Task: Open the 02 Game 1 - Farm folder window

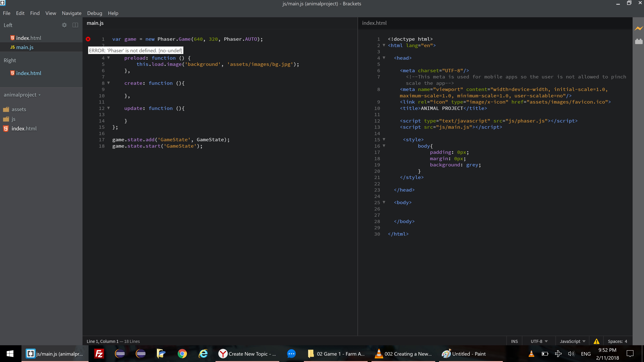Action: point(336,354)
